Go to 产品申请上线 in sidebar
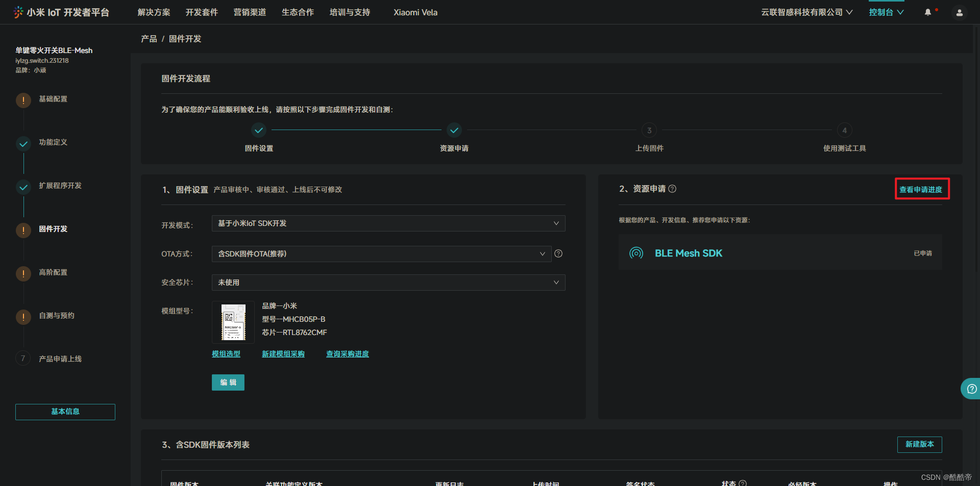This screenshot has width=980, height=486. pos(60,359)
